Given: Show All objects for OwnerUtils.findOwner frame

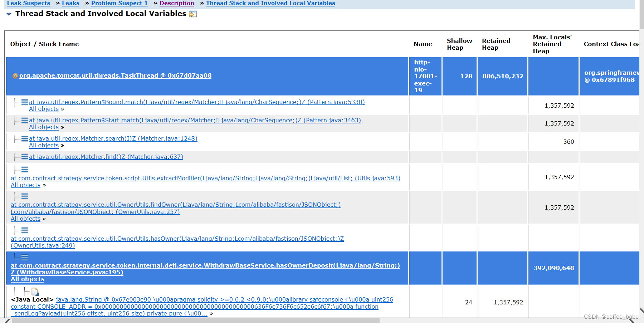Looking at the screenshot, I should (x=25, y=219).
